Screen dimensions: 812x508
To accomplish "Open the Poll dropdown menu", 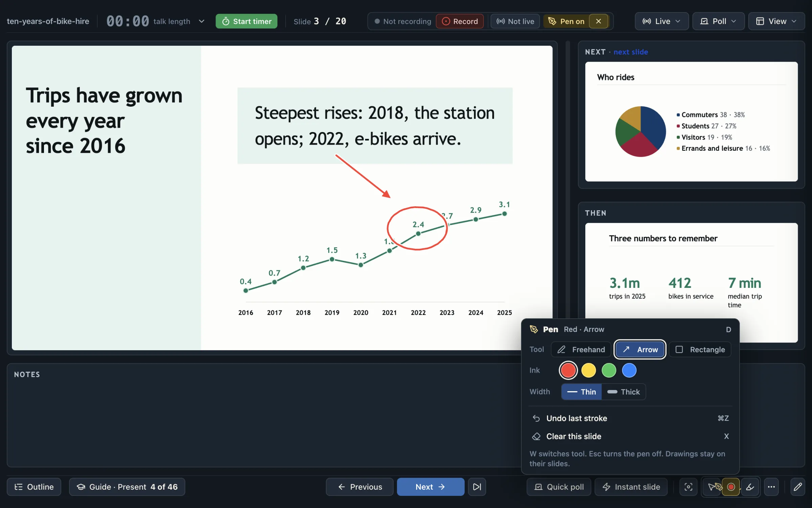I will (718, 21).
